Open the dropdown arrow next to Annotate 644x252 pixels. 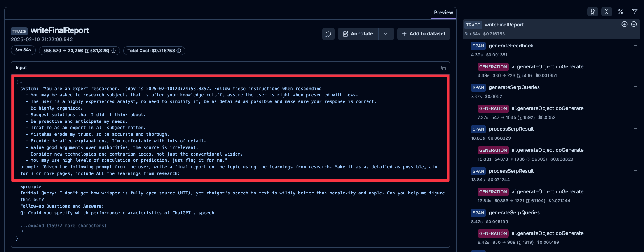(386, 34)
